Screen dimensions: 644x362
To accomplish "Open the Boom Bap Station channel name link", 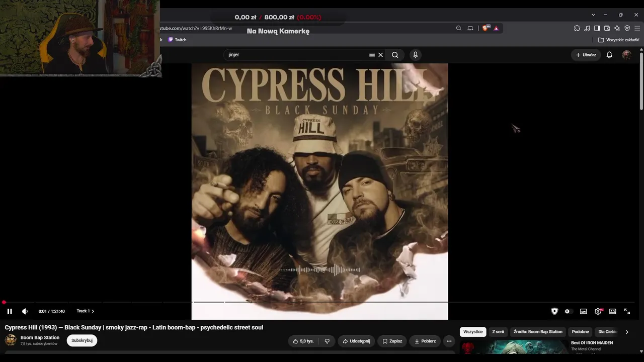I will point(40,337).
